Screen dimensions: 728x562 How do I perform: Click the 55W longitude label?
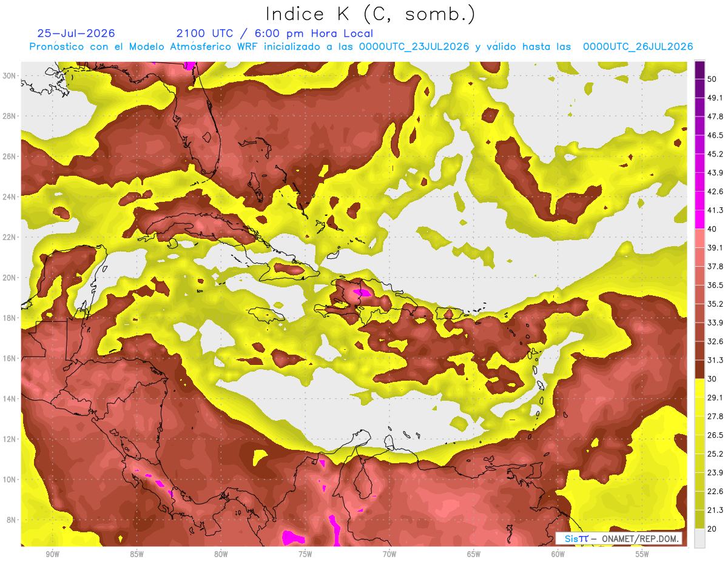pyautogui.click(x=642, y=554)
